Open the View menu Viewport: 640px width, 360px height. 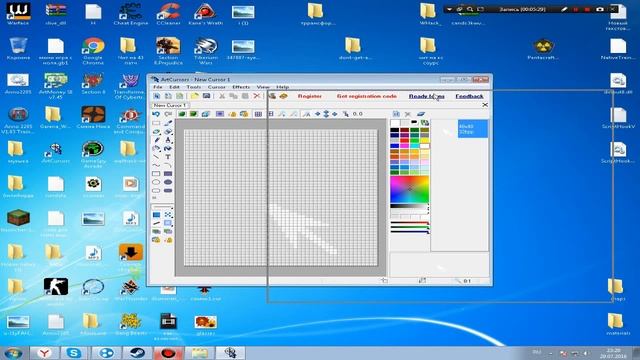pyautogui.click(x=263, y=87)
